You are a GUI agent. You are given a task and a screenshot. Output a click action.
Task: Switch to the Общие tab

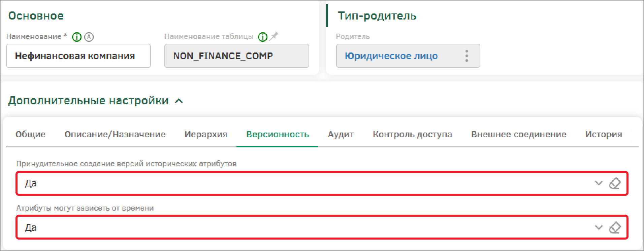pyautogui.click(x=31, y=134)
